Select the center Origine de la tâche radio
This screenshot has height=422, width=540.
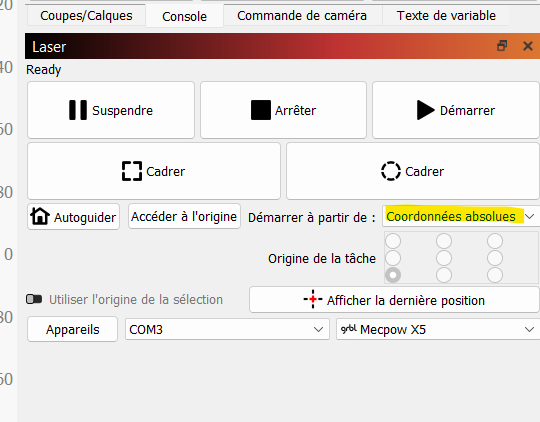click(x=444, y=258)
